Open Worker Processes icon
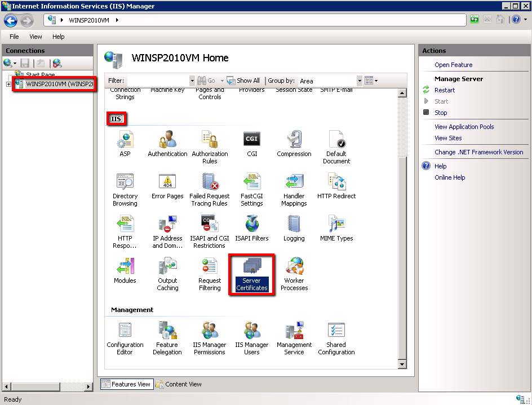532x405 pixels. (x=294, y=273)
